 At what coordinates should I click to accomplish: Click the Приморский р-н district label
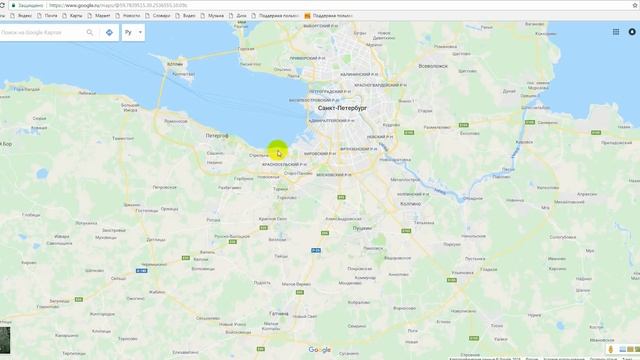tap(307, 58)
